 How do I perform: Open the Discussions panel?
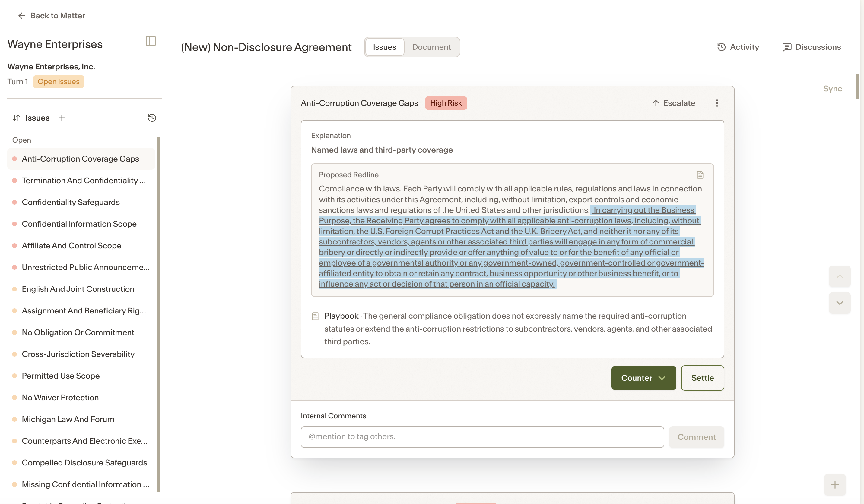[x=812, y=47]
